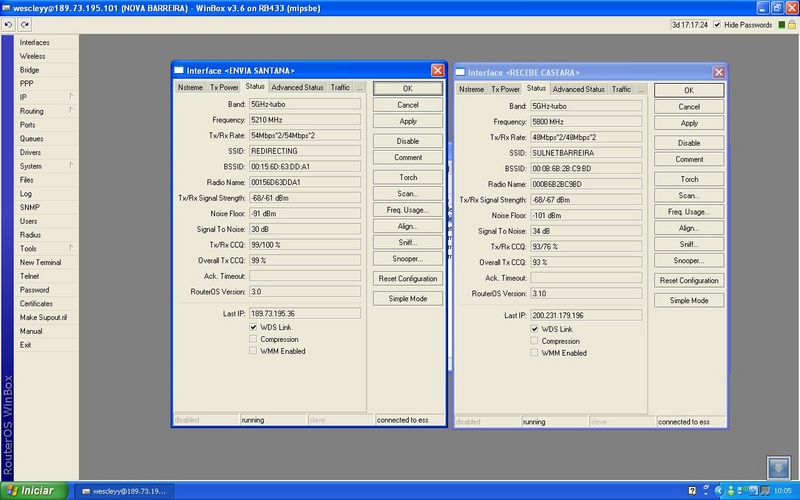Click the green messenger person tray icon

point(731,491)
